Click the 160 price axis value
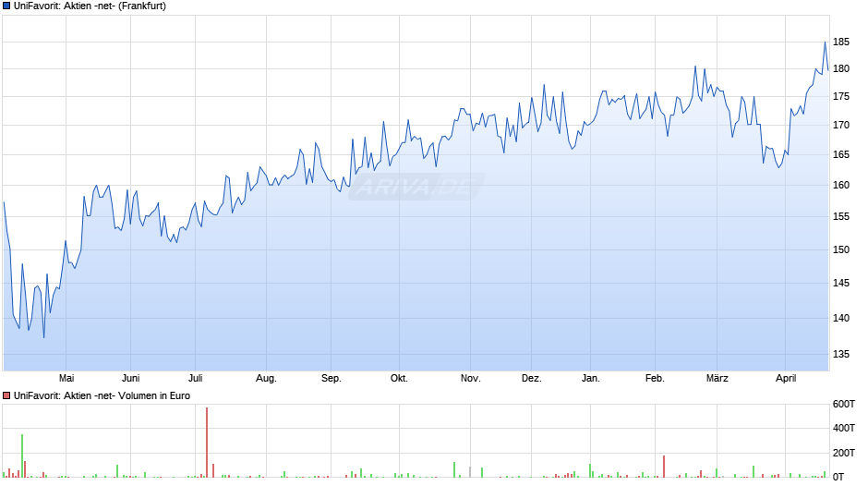This screenshot has width=868, height=486. point(841,185)
